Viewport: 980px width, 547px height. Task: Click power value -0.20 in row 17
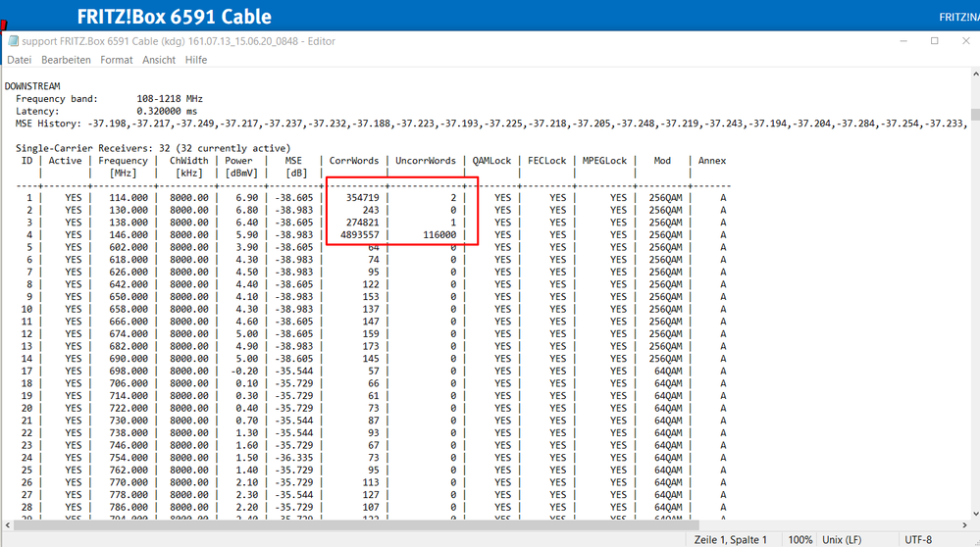click(x=244, y=371)
